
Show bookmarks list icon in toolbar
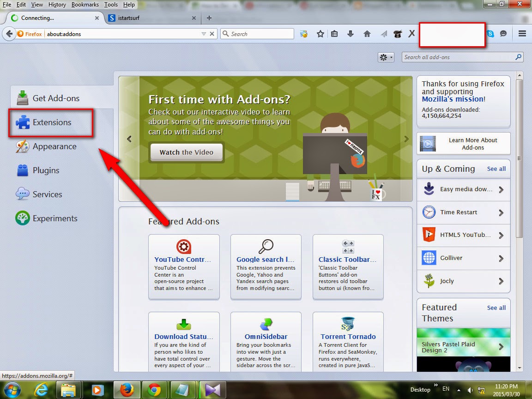click(334, 34)
